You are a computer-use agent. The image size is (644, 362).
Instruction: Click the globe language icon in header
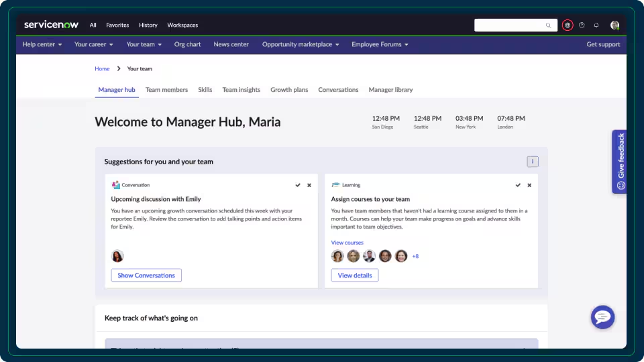point(568,25)
